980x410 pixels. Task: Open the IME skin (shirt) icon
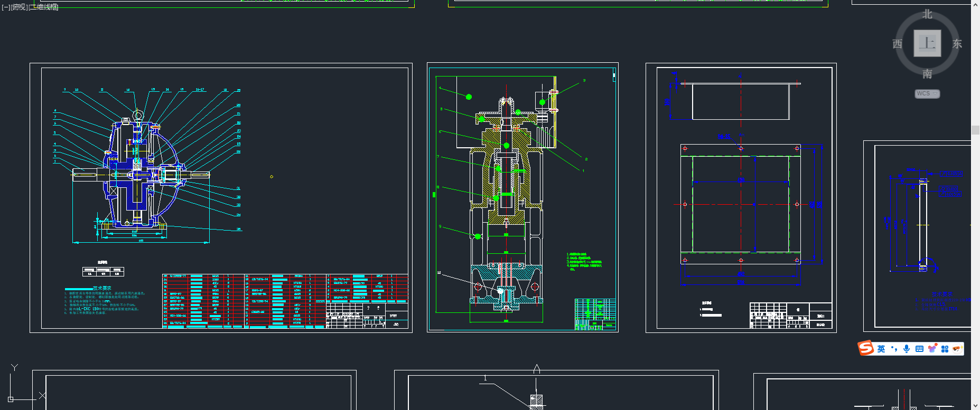[932, 349]
